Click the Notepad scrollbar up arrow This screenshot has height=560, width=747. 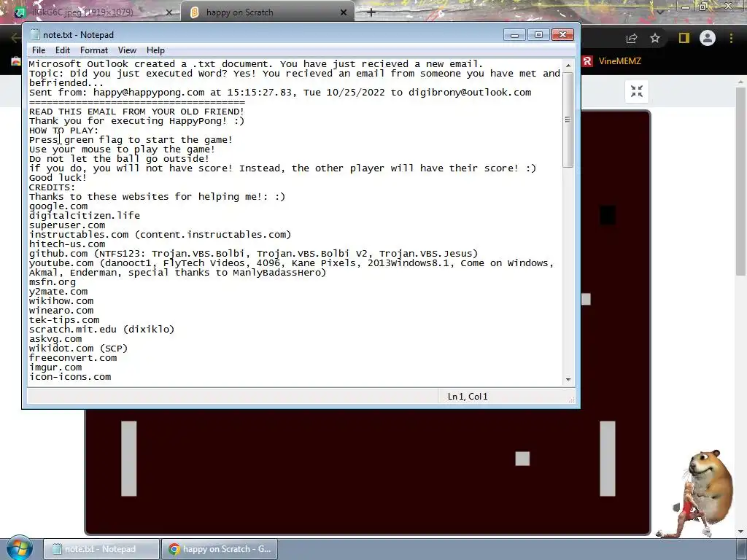pyautogui.click(x=568, y=65)
